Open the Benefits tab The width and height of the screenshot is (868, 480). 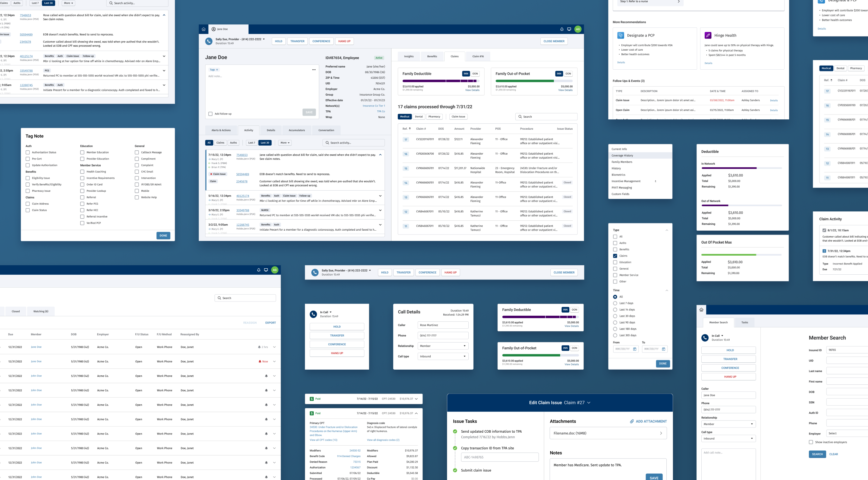(x=432, y=56)
